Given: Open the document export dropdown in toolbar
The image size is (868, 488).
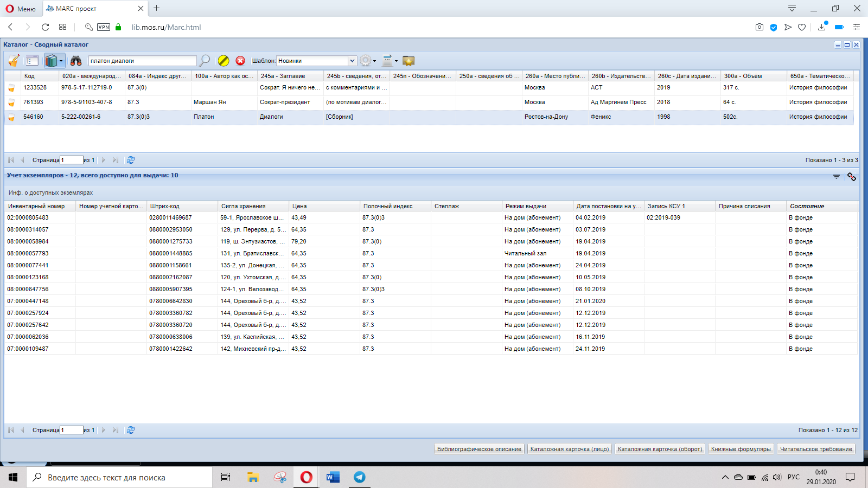Looking at the screenshot, I should click(390, 61).
